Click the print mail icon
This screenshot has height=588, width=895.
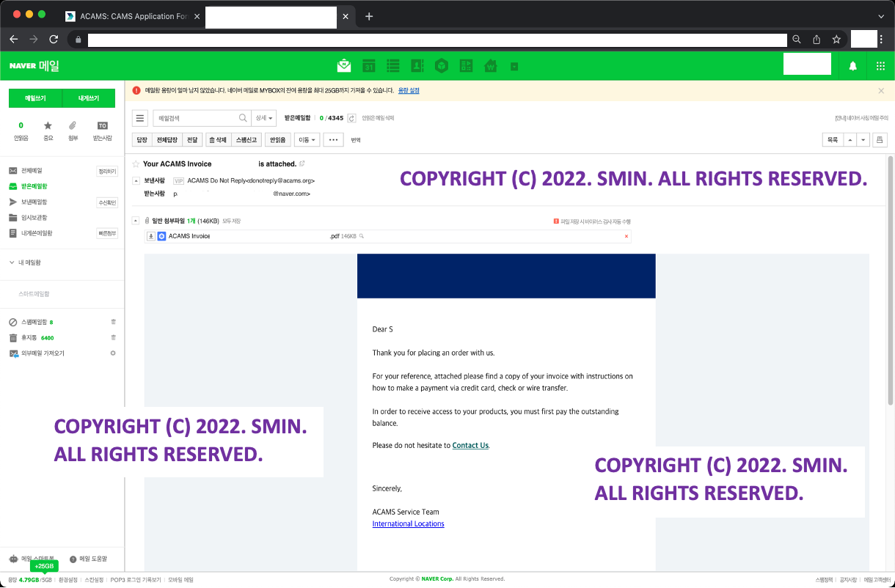[x=880, y=139]
